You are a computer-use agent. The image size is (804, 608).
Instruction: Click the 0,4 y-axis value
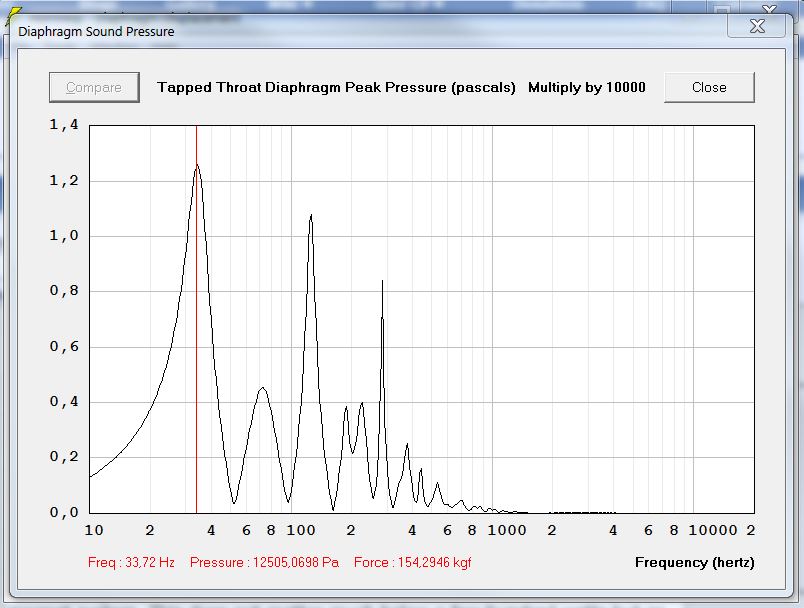64,401
